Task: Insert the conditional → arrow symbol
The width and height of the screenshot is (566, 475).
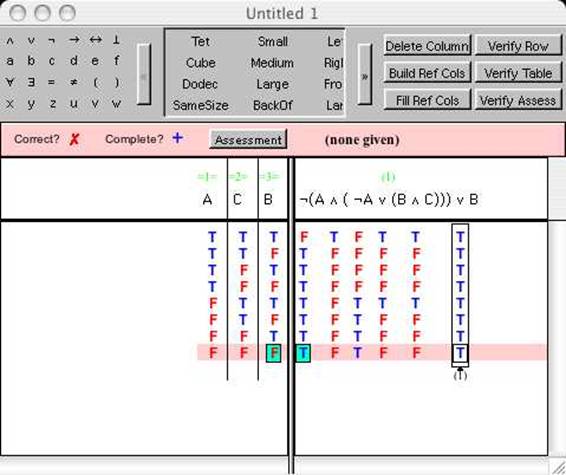Action: (74, 40)
